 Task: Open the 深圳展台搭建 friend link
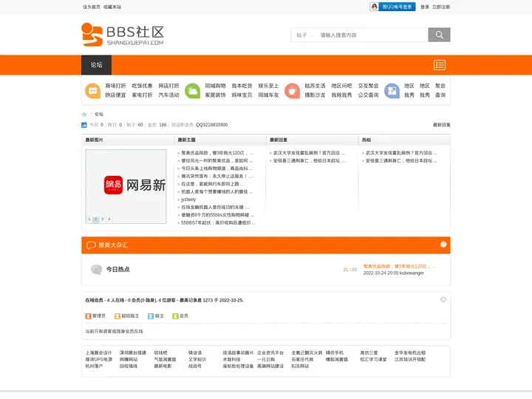133,353
